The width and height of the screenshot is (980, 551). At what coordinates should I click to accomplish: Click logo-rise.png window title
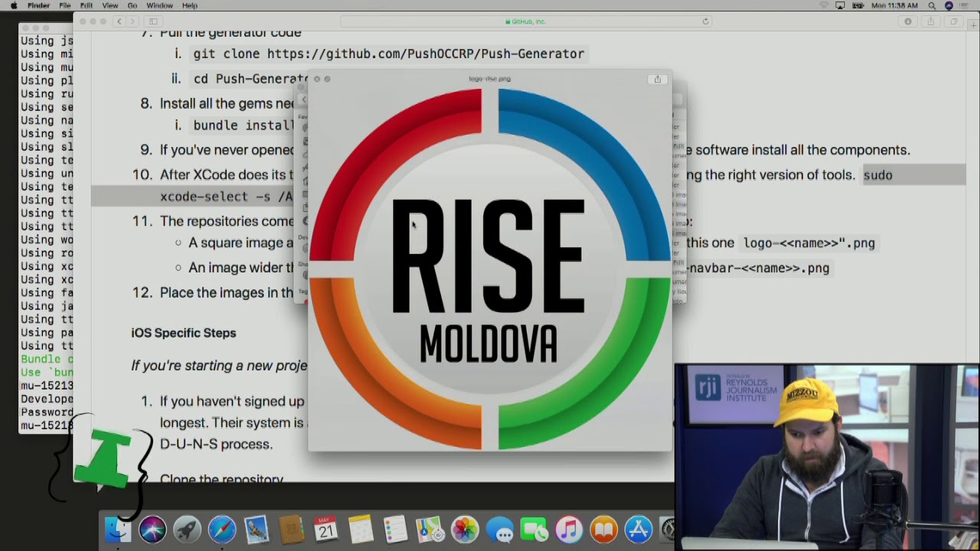pyautogui.click(x=489, y=79)
